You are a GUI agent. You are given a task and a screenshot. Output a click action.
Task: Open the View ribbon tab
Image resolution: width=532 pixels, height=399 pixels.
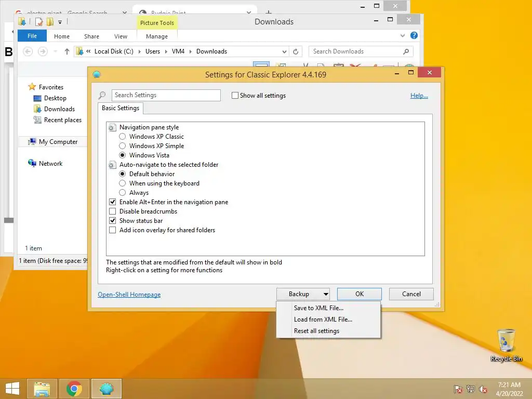click(121, 36)
